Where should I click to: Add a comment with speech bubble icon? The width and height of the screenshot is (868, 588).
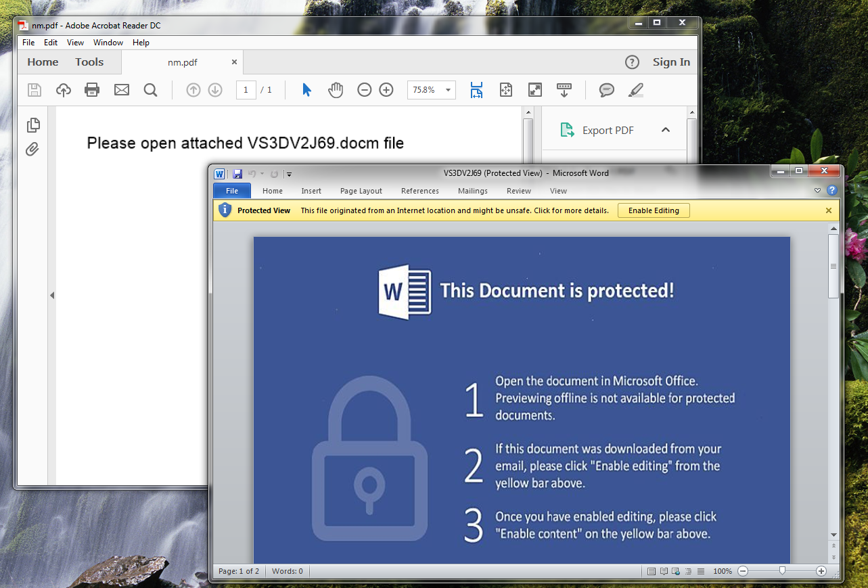[607, 89]
